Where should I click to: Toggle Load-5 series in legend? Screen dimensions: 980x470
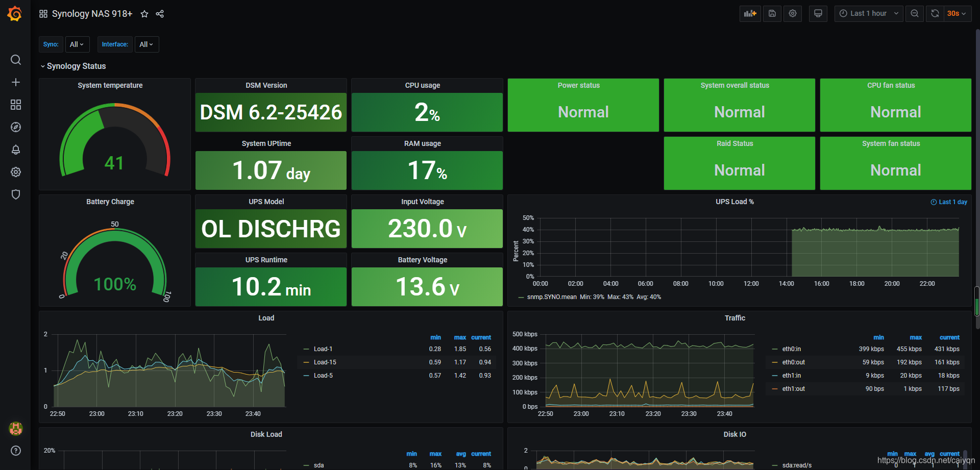pyautogui.click(x=323, y=376)
